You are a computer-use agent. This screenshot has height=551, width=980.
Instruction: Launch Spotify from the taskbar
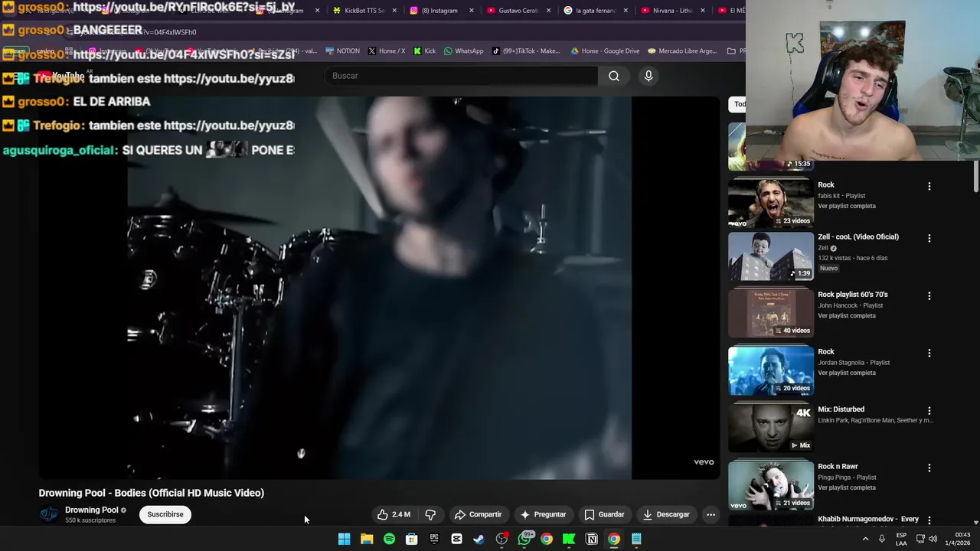click(x=389, y=539)
